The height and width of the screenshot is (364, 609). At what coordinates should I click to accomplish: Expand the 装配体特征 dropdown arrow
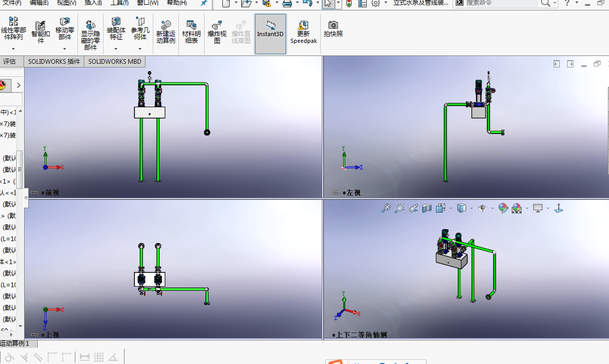(116, 49)
